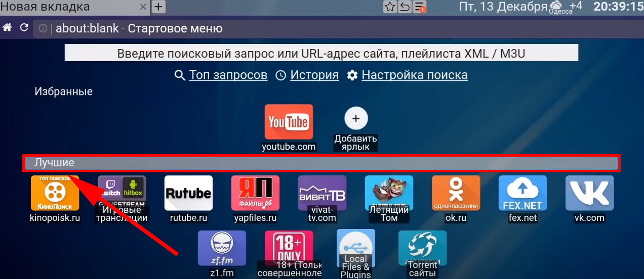The height and width of the screenshot is (279, 644).
Task: Open the rutube.ru tile
Action: click(188, 193)
